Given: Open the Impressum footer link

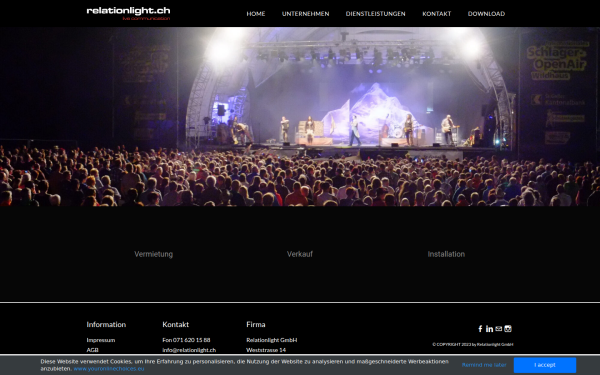Looking at the screenshot, I should coord(101,340).
